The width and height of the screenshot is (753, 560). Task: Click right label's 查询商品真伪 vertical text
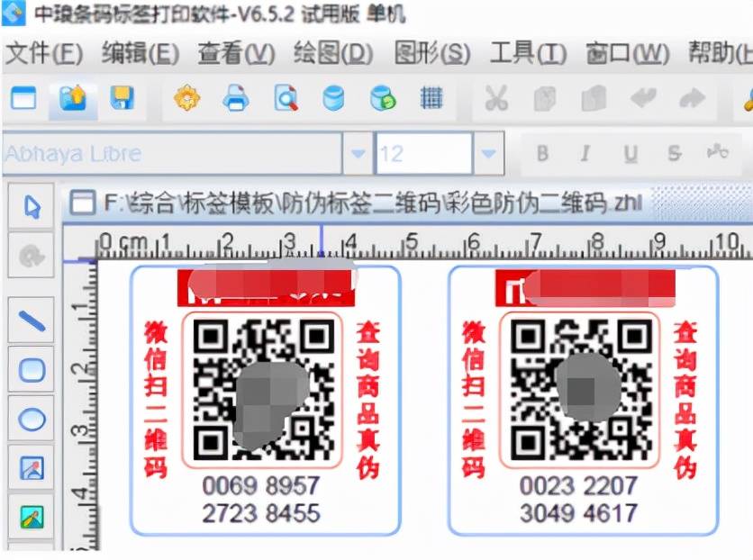click(x=685, y=399)
